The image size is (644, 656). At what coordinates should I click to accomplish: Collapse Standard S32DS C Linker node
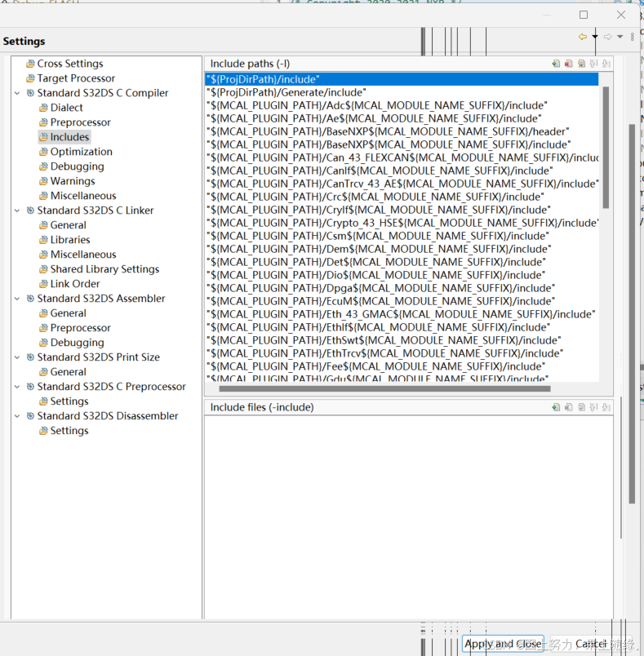point(17,211)
